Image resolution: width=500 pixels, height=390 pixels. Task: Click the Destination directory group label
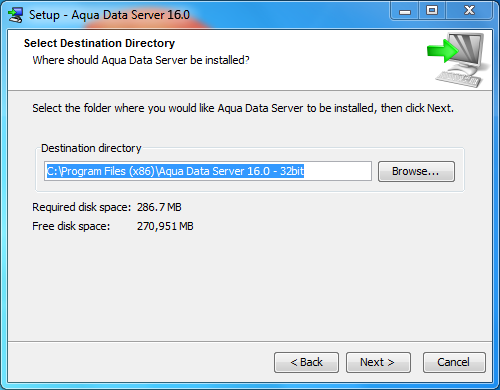pyautogui.click(x=91, y=148)
